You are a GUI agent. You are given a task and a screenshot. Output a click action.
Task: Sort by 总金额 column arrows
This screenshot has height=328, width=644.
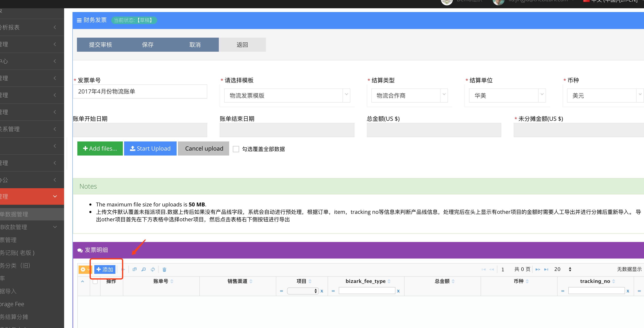[453, 281]
